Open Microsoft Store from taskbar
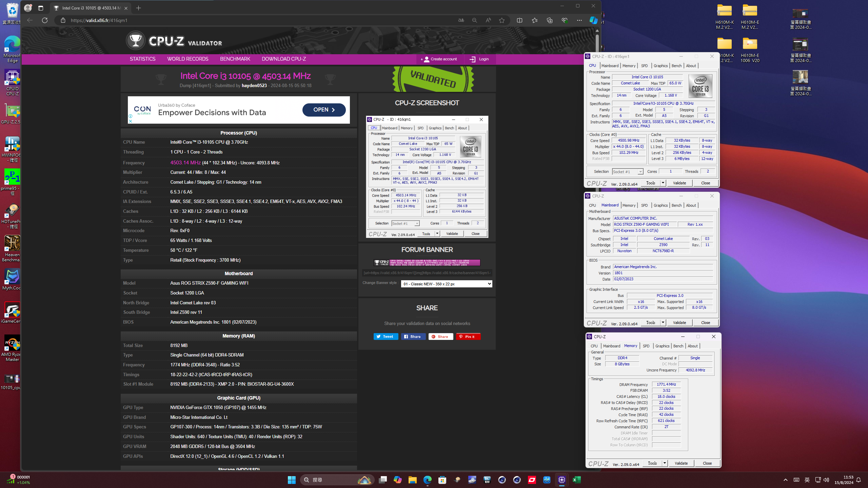 [x=442, y=480]
